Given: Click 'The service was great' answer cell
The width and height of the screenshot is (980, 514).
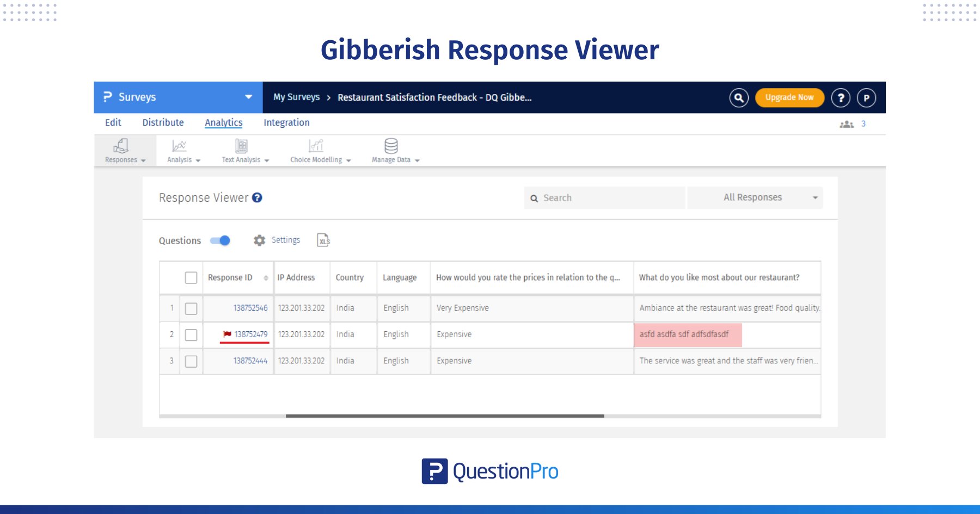Looking at the screenshot, I should click(728, 361).
